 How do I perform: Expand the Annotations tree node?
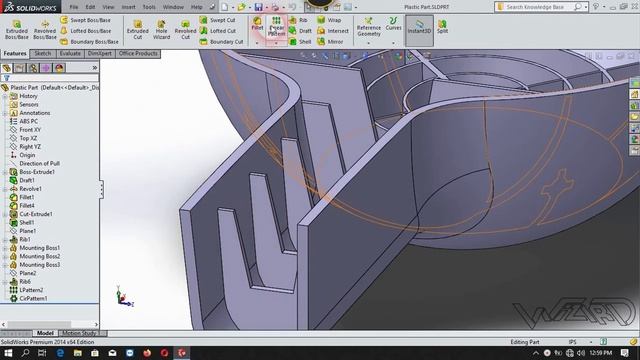pyautogui.click(x=5, y=113)
